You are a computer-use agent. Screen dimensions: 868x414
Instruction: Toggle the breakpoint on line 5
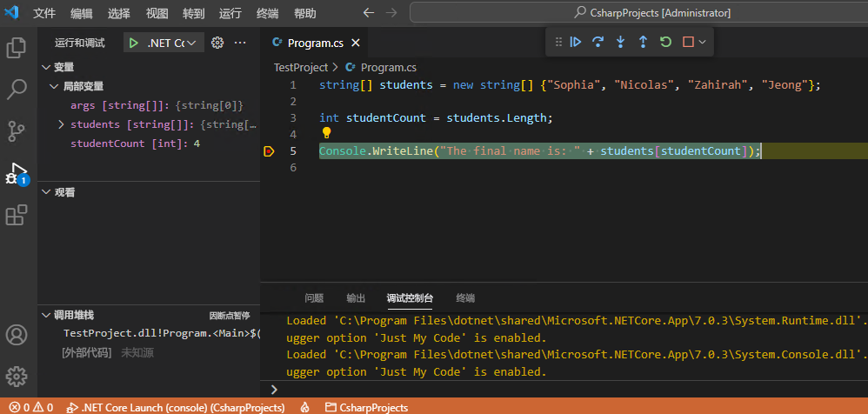point(269,151)
